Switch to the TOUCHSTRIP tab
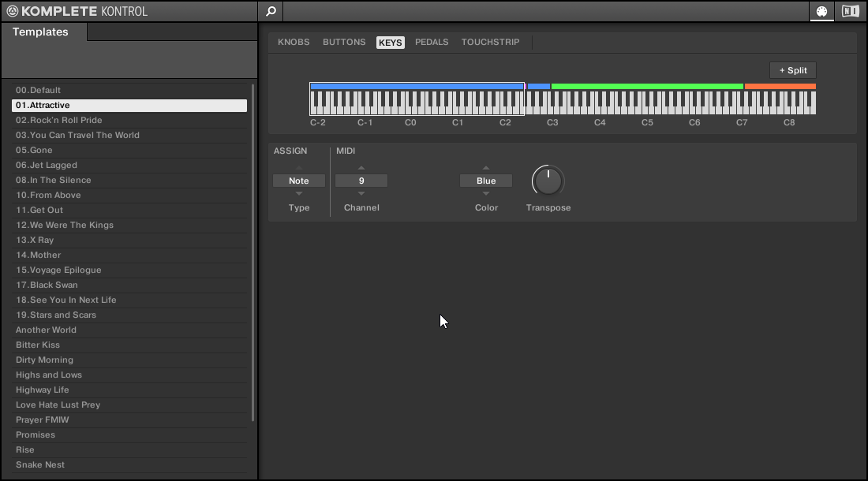Viewport: 868px width, 481px height. (x=491, y=42)
